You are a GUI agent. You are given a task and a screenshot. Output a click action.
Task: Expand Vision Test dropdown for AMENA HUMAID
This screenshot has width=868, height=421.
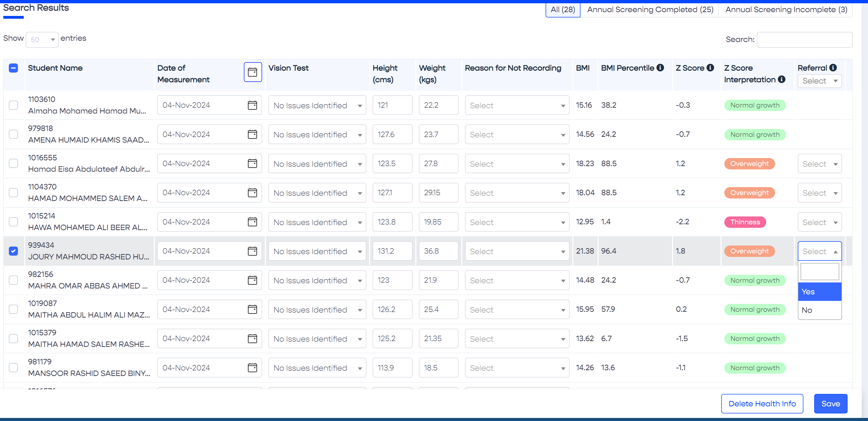point(317,135)
